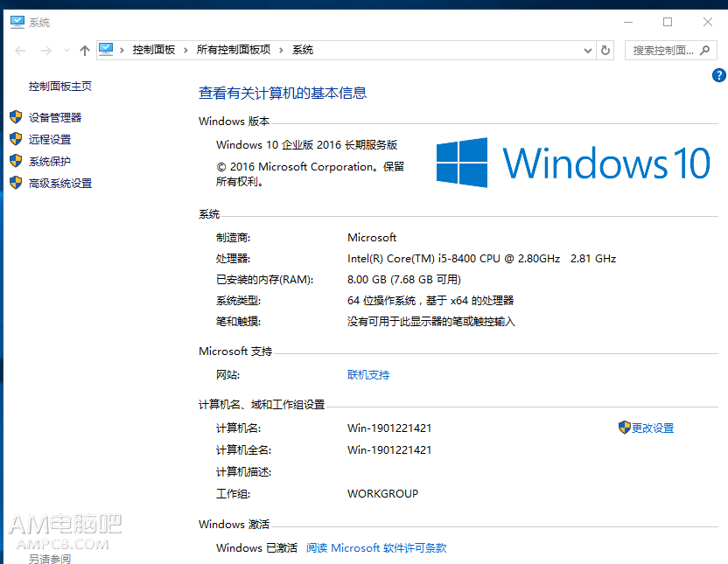Click the Forward navigation arrow
Screen dimensions: 728x564
coord(46,51)
